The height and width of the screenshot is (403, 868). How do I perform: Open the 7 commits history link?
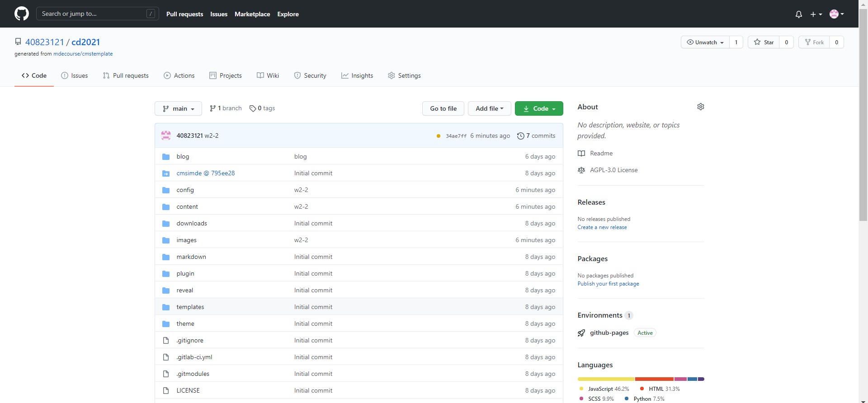(x=536, y=136)
